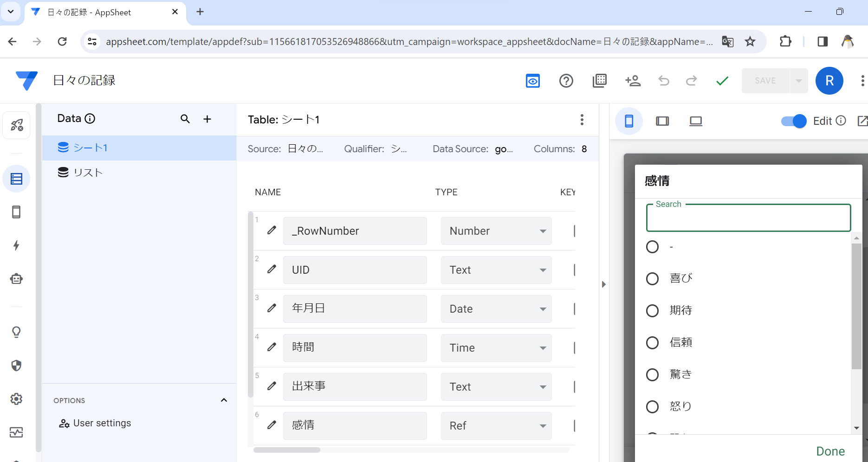This screenshot has width=868, height=462.
Task: Open Chrome extensions puzzle icon
Action: 785,42
